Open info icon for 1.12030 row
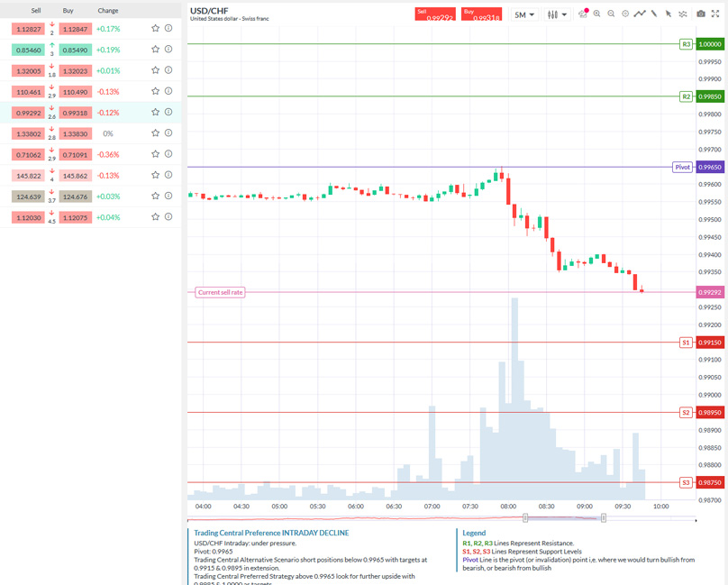728x585 pixels. [168, 216]
